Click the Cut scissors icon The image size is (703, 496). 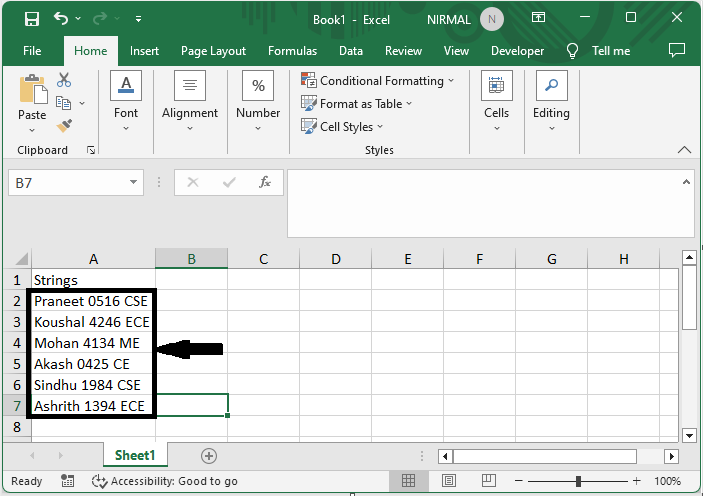(x=64, y=80)
